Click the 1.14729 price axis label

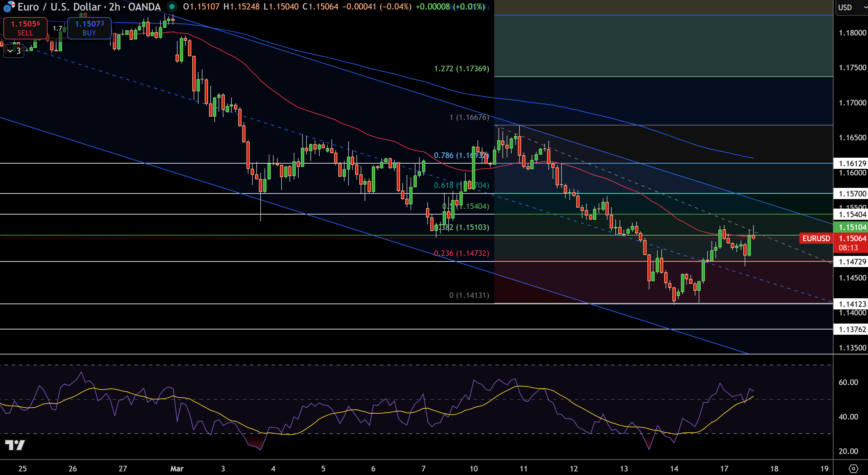[x=851, y=261]
